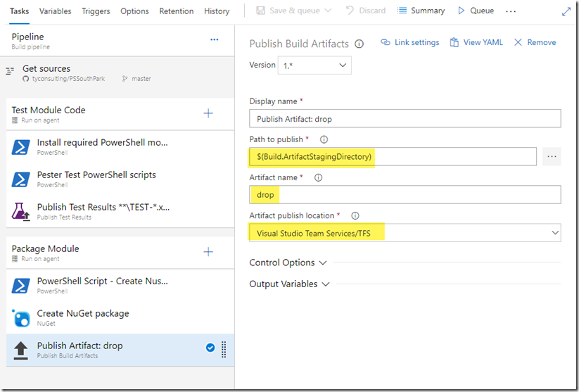
Task: Click Save & queue button
Action: [x=288, y=11]
